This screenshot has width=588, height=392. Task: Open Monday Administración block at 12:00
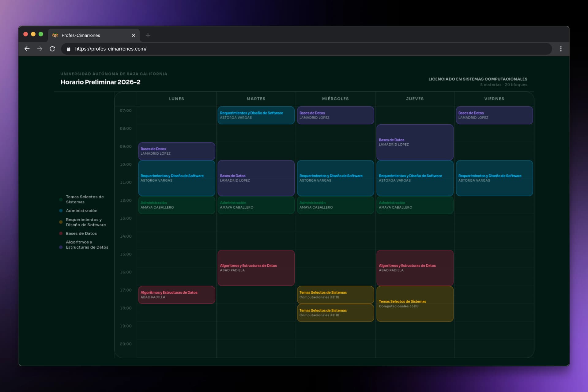click(177, 205)
